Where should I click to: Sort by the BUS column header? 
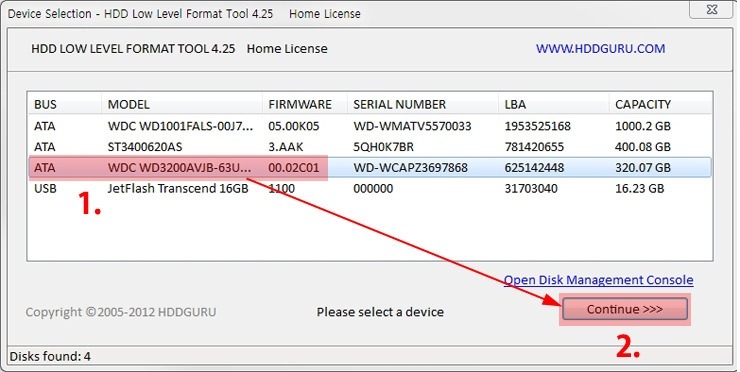tap(65, 104)
